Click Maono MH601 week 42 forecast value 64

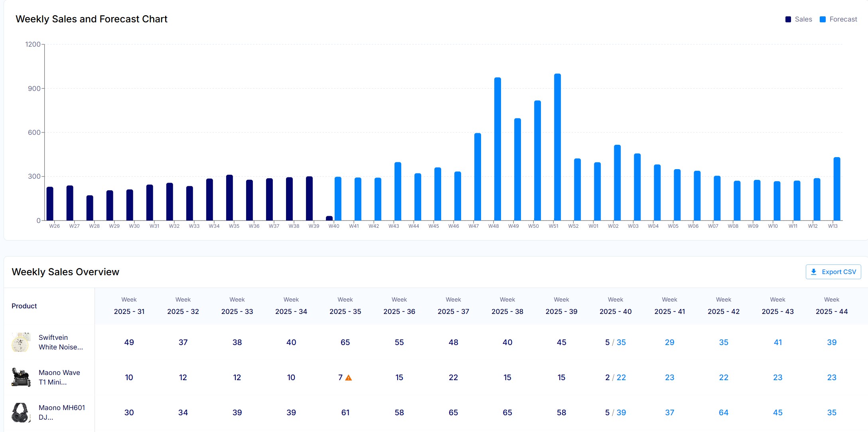coord(723,412)
